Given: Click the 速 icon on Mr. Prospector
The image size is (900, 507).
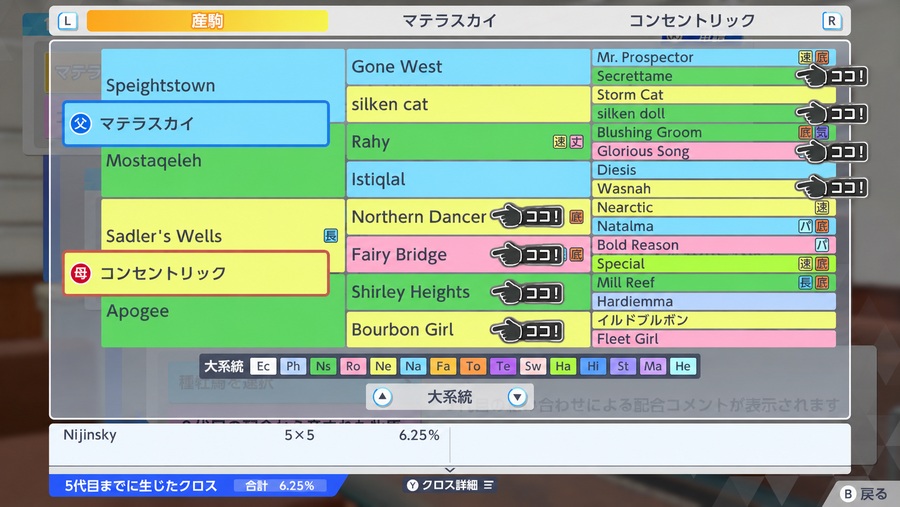Looking at the screenshot, I should [x=805, y=57].
